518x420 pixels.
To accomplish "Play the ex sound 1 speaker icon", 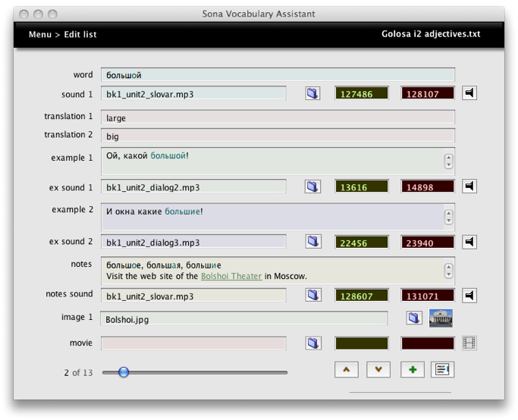I will point(469,186).
